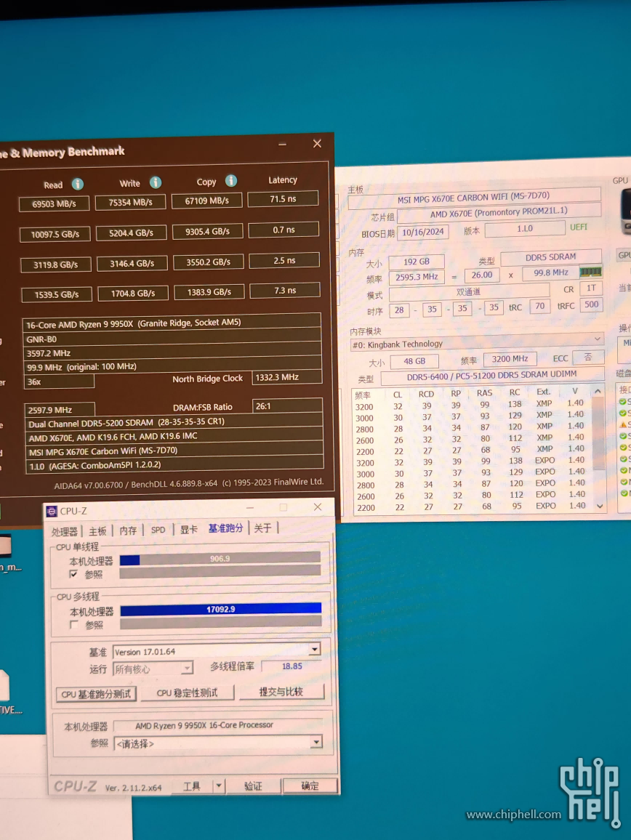The height and width of the screenshot is (840, 631).
Task: Click the Copy info icon in AIDA64
Action: pos(231,180)
